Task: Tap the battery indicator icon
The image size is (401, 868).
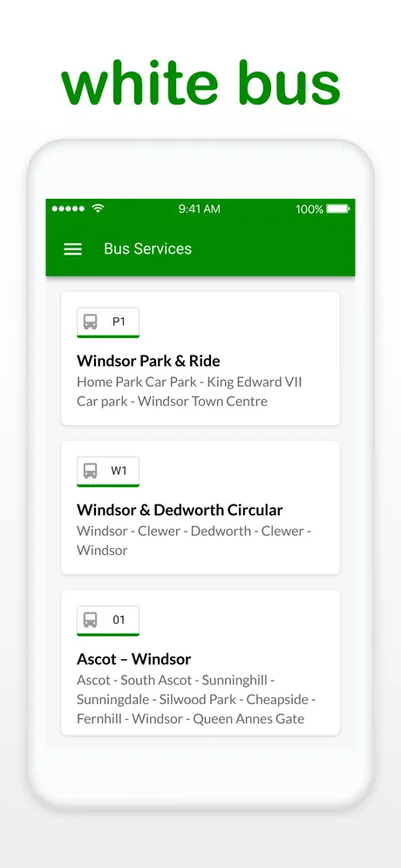Action: coord(338,208)
